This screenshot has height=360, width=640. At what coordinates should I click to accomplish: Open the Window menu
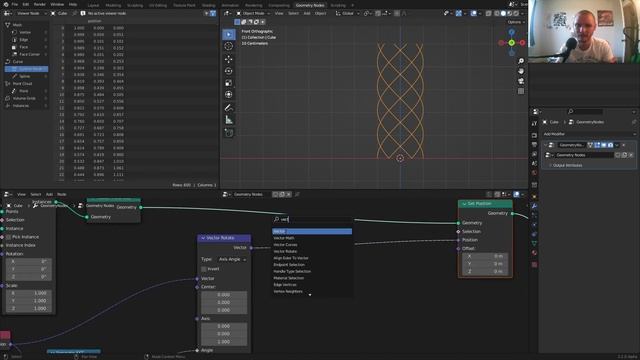[x=57, y=4]
